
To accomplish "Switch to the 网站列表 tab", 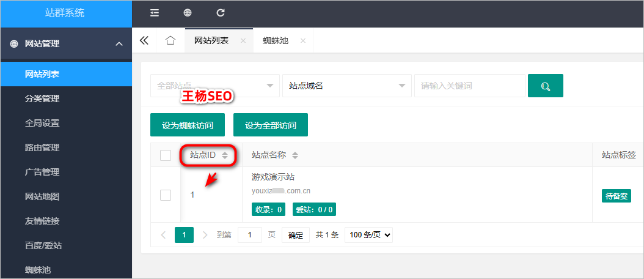I will coord(211,41).
